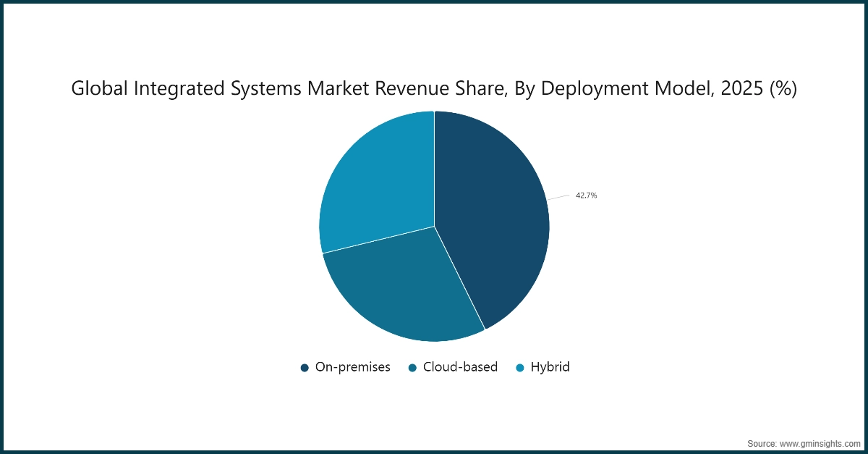Click the year 2025 in the title
The image size is (868, 454).
pos(742,88)
